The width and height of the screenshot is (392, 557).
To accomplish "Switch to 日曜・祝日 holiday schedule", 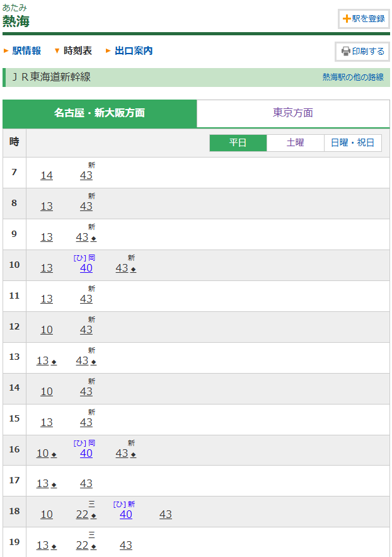I will (x=352, y=143).
